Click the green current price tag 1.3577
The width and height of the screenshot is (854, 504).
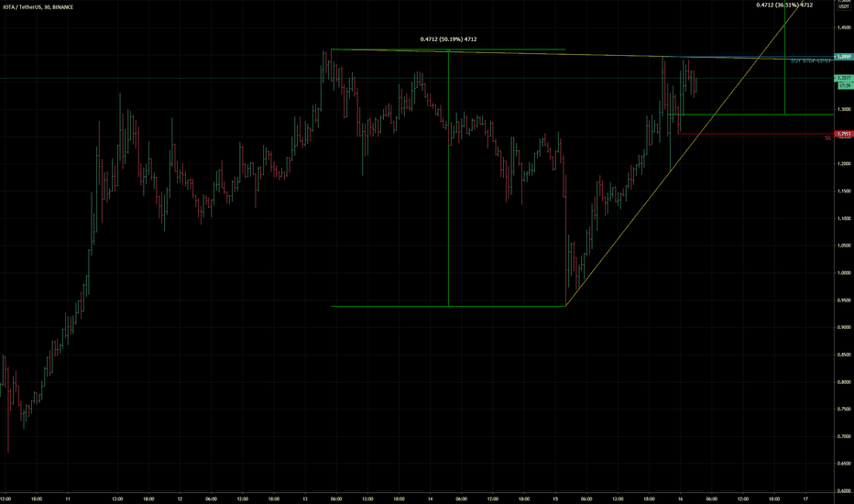coord(844,79)
